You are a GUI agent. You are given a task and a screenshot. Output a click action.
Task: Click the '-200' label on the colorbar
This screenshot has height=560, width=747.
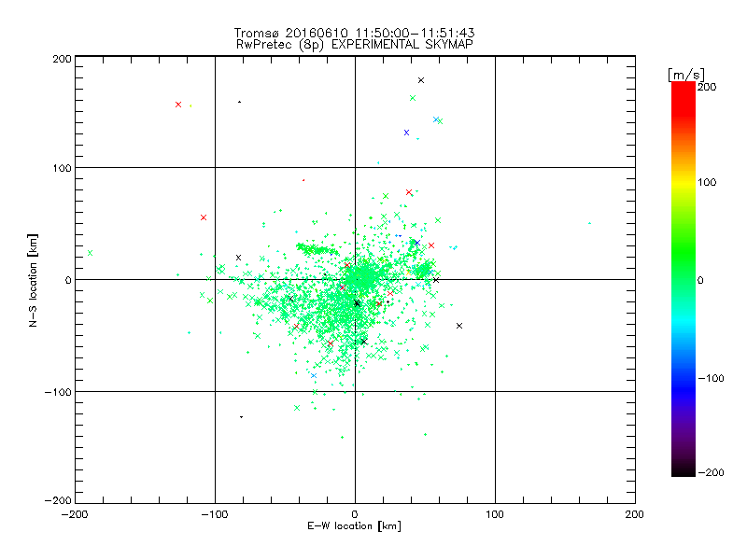coord(711,472)
